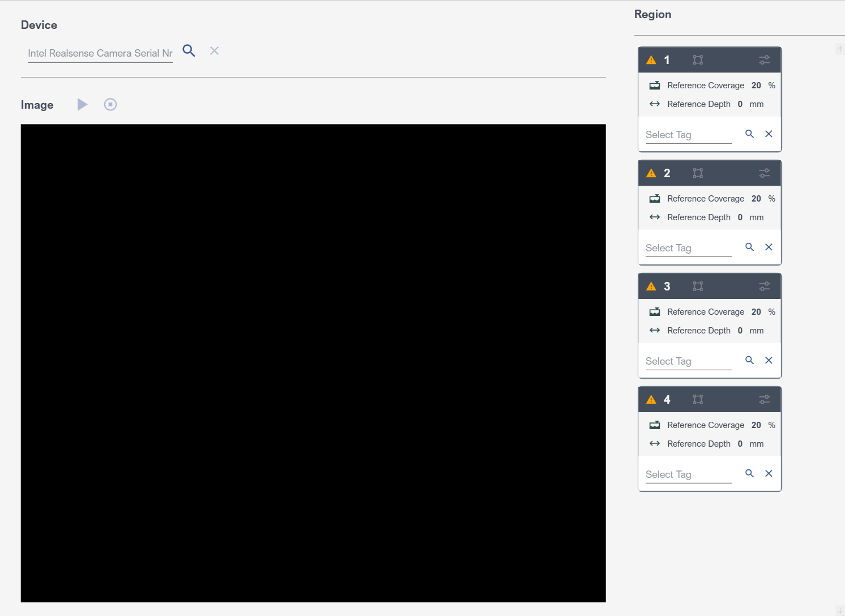Screen dimensions: 845x616
Task: Stop the image stream
Action: [x=110, y=104]
